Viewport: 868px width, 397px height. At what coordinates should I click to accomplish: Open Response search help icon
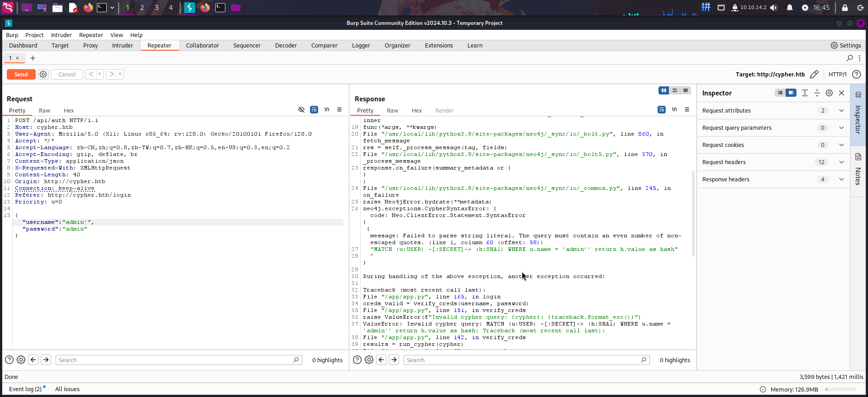click(x=357, y=360)
